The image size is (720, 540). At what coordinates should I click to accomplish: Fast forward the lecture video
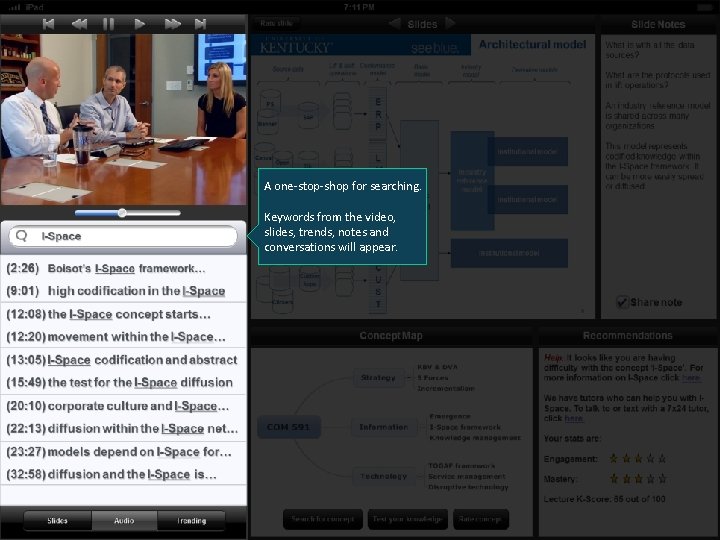(173, 24)
